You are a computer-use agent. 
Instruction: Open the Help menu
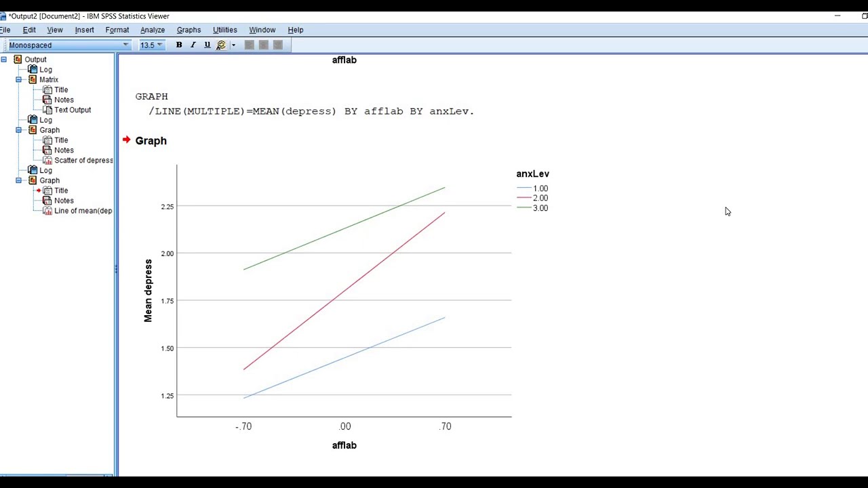(296, 30)
